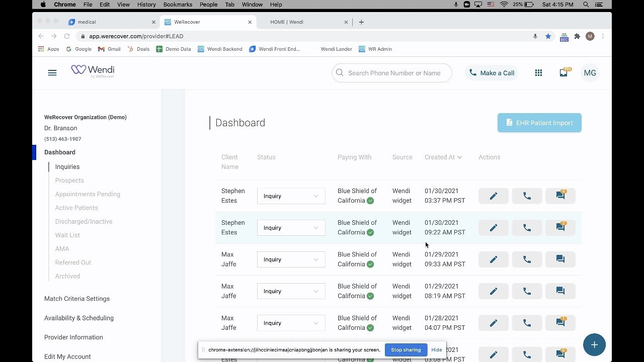This screenshot has height=362, width=644.
Task: Open the View menu in menu bar
Action: pyautogui.click(x=123, y=5)
